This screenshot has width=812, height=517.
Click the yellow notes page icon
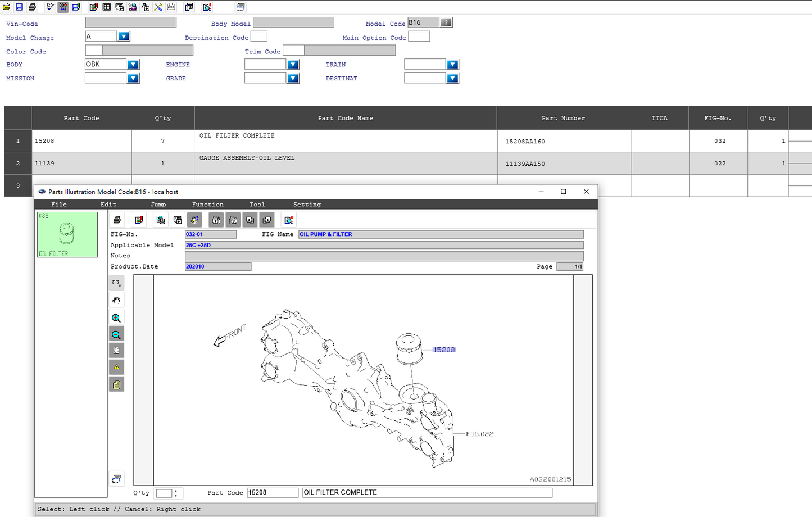pos(116,385)
